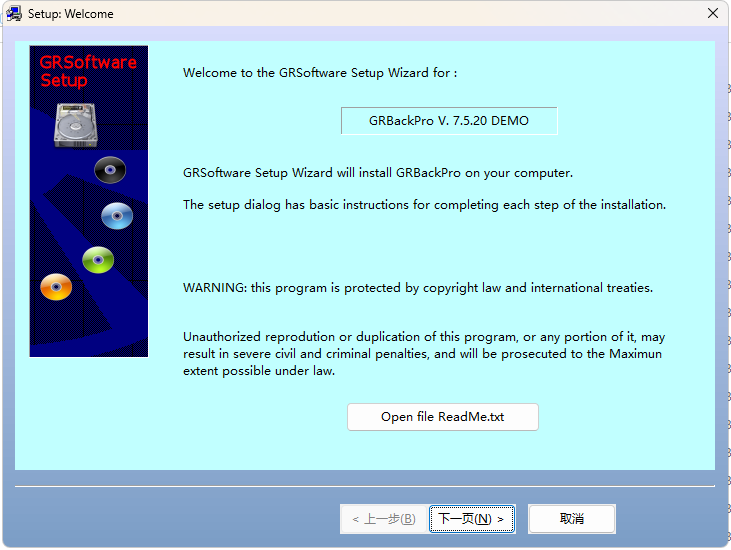Click the 'Welcome to the GRSoftware Setup Wizard' text
The image size is (731, 550).
click(320, 73)
